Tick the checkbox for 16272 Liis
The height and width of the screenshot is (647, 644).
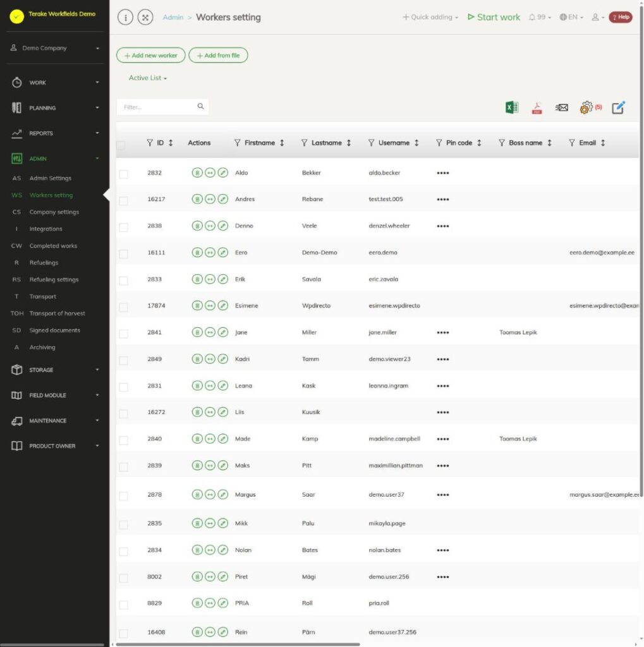(x=123, y=414)
